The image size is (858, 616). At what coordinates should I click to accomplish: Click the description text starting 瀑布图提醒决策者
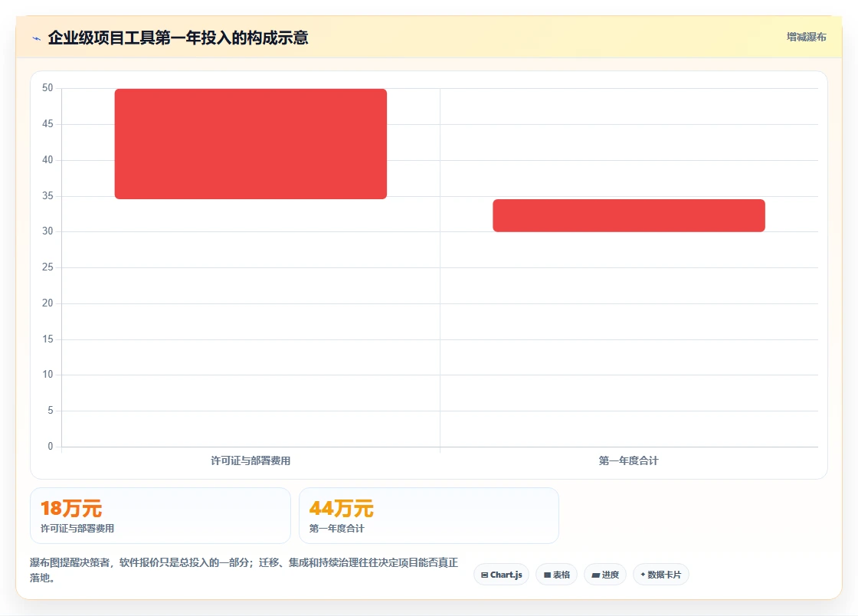coord(244,570)
